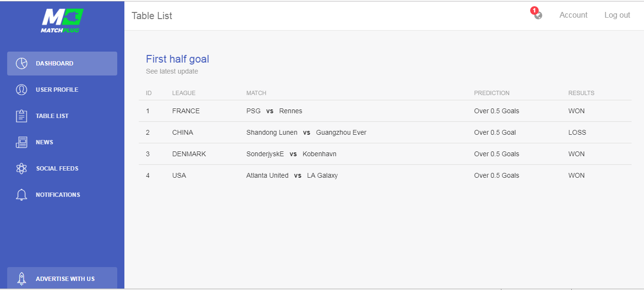The image size is (644, 290).
Task: Click the First half goal heading
Action: (178, 59)
